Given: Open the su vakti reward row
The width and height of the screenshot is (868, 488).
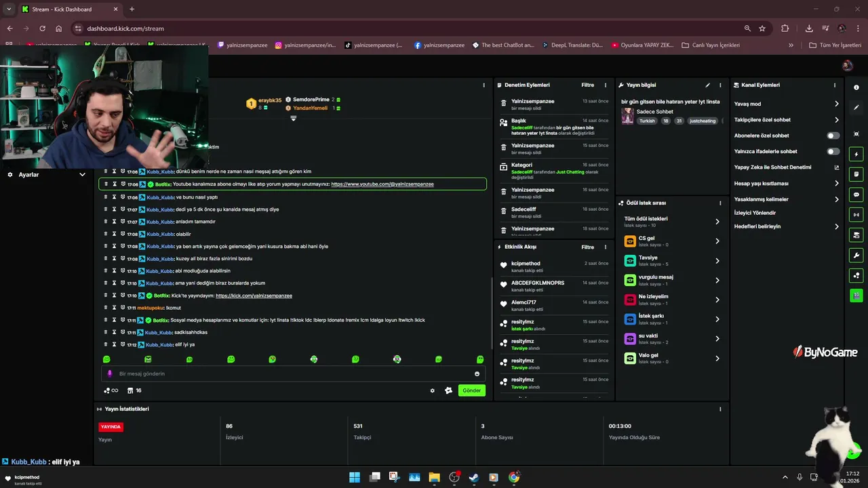Looking at the screenshot, I should pos(671,338).
